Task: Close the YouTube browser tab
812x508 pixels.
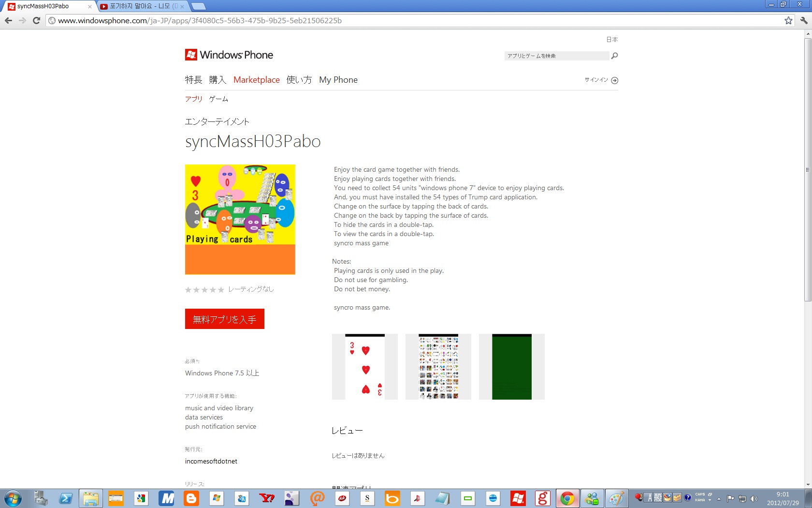Action: point(182,7)
